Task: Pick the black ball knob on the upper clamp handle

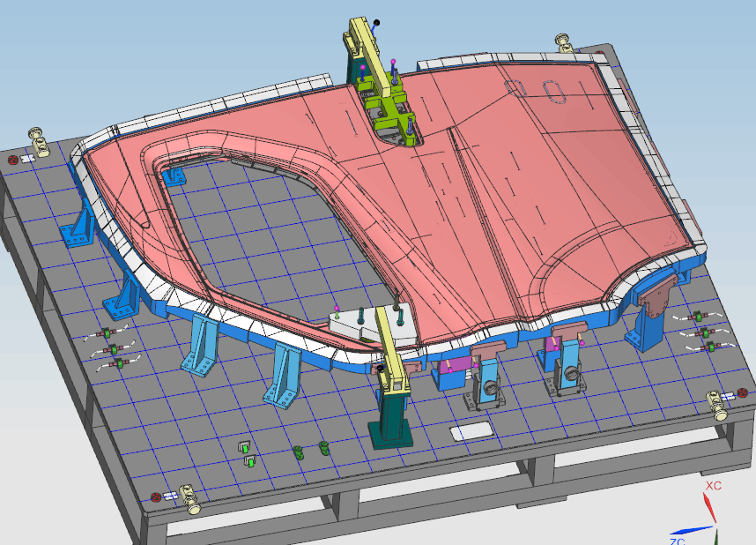Action: (376, 23)
